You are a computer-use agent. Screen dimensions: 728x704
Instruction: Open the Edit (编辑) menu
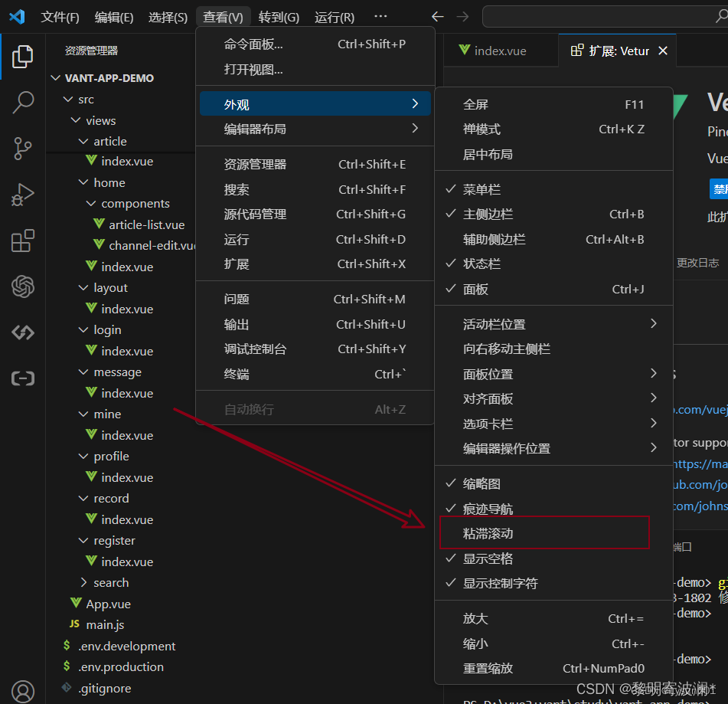coord(114,17)
